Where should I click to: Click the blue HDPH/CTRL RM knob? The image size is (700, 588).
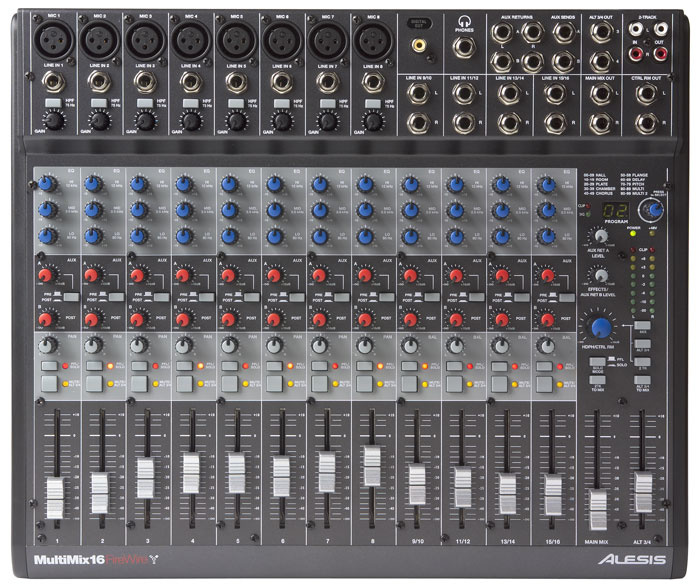tap(601, 327)
